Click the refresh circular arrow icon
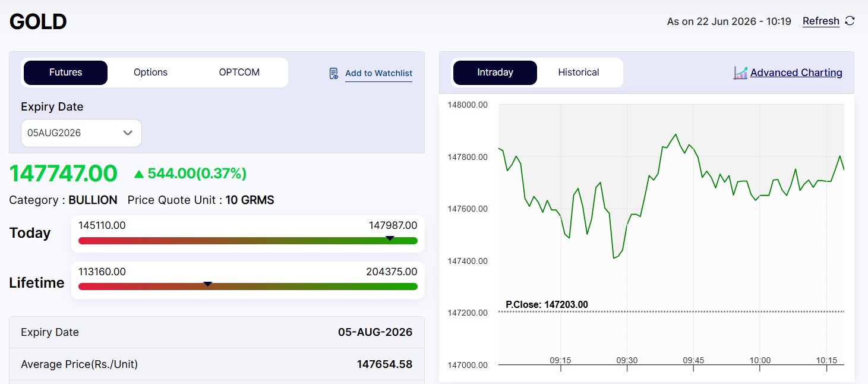Image resolution: width=868 pixels, height=384 pixels. coord(850,21)
